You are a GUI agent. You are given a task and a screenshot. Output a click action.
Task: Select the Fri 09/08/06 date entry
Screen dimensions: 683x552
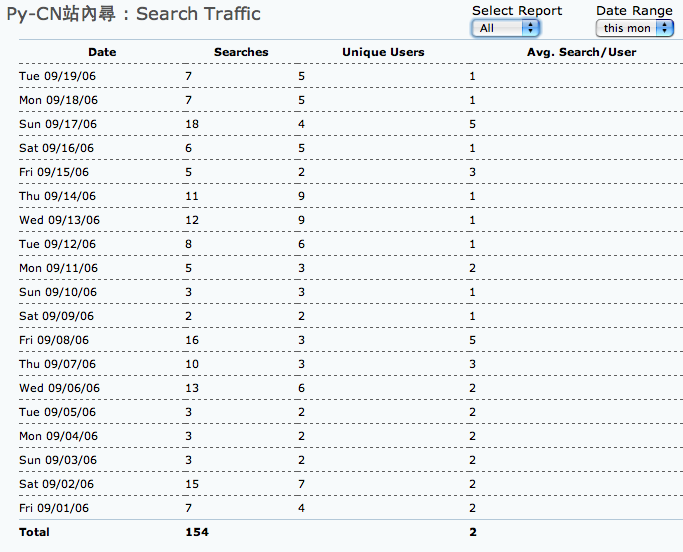point(54,340)
